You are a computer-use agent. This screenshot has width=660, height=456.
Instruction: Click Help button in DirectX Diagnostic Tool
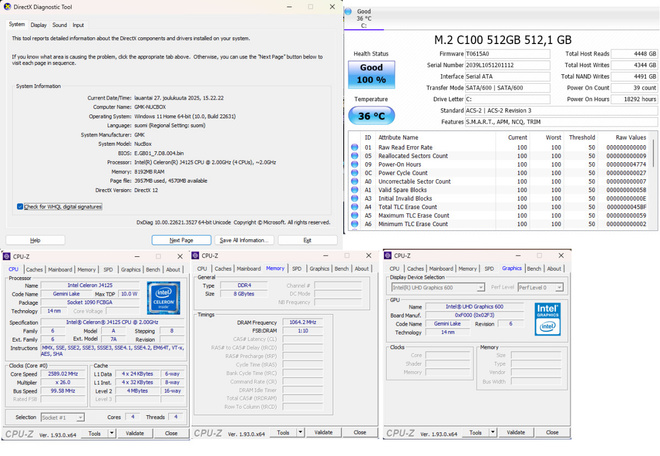35,240
